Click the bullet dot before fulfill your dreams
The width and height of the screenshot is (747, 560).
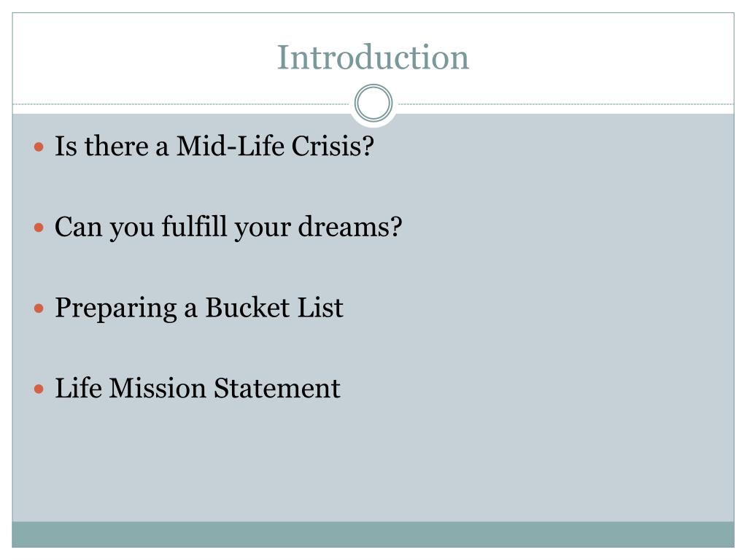tap(39, 227)
